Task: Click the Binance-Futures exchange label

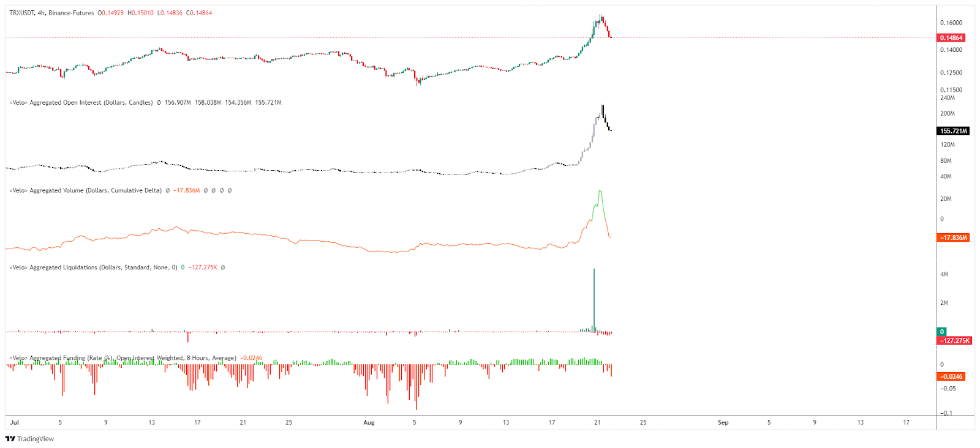Action: click(x=71, y=13)
